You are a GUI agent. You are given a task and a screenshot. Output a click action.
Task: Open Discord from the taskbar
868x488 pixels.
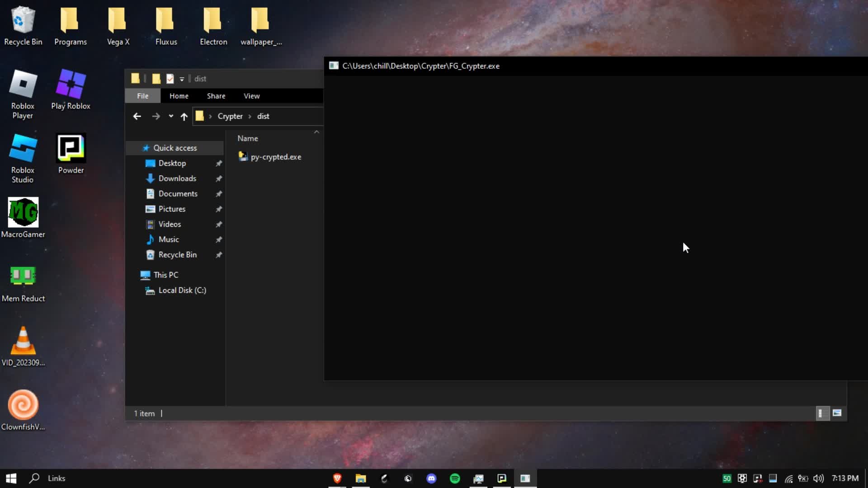431,479
